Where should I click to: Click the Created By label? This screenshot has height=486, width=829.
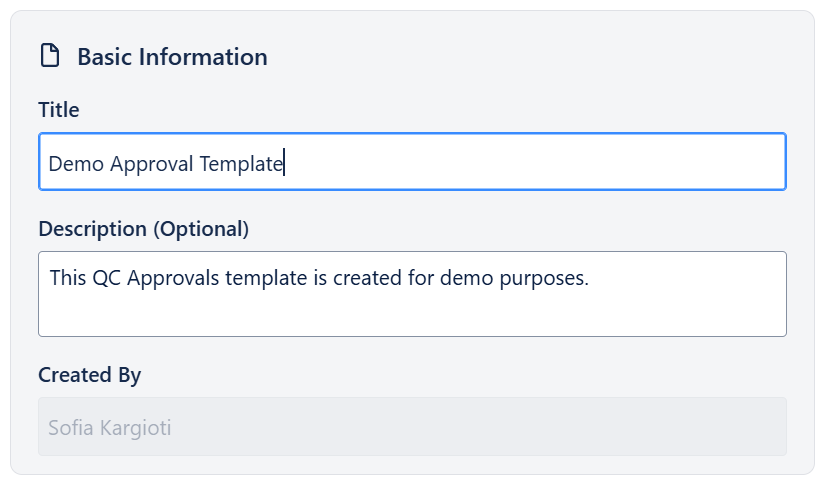point(89,375)
